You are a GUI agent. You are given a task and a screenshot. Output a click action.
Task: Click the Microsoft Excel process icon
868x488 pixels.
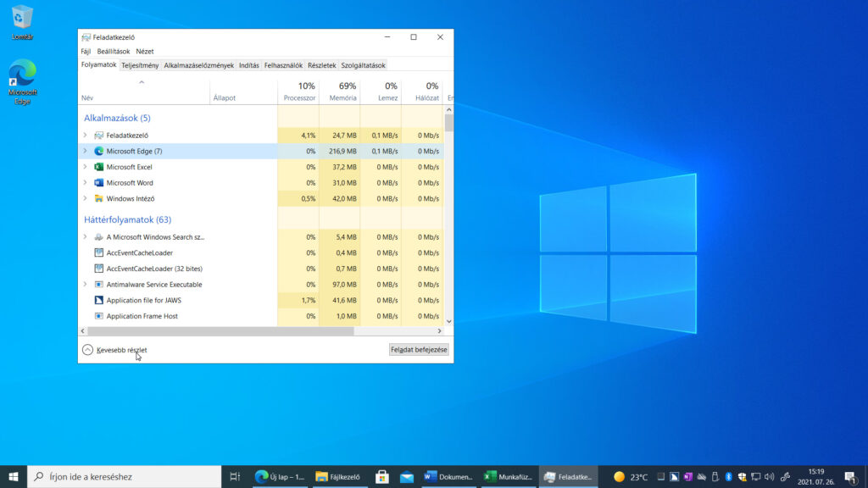[98, 167]
